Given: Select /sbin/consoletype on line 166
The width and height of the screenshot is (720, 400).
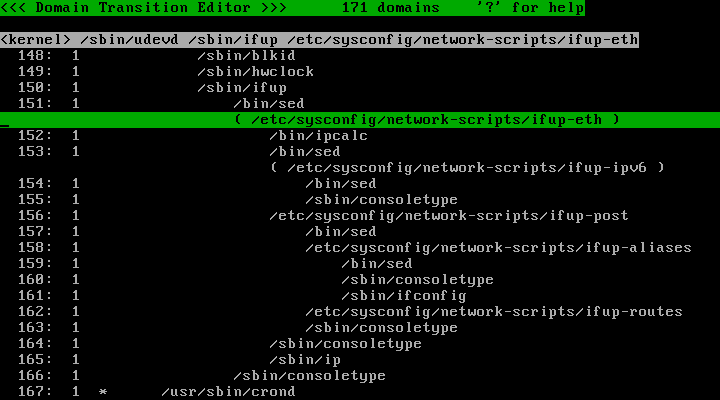Looking at the screenshot, I should (x=309, y=375).
